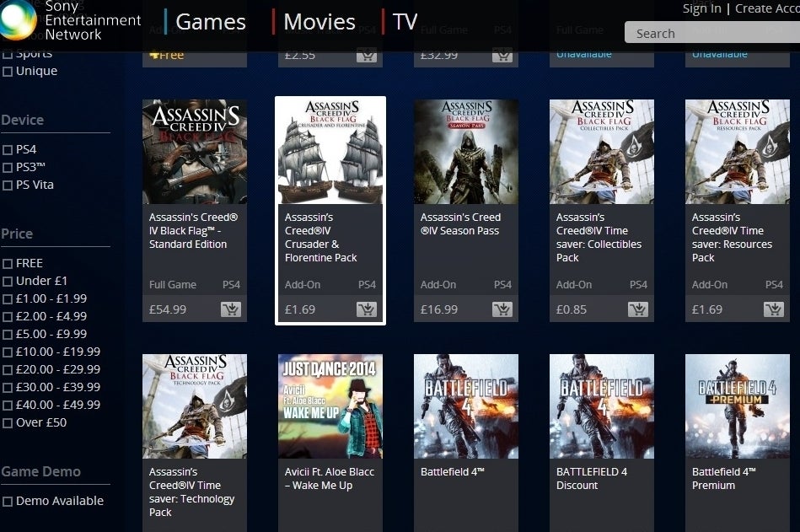The width and height of the screenshot is (800, 532).
Task: Open the Battlefield 4 Premium cover image
Action: (x=738, y=406)
